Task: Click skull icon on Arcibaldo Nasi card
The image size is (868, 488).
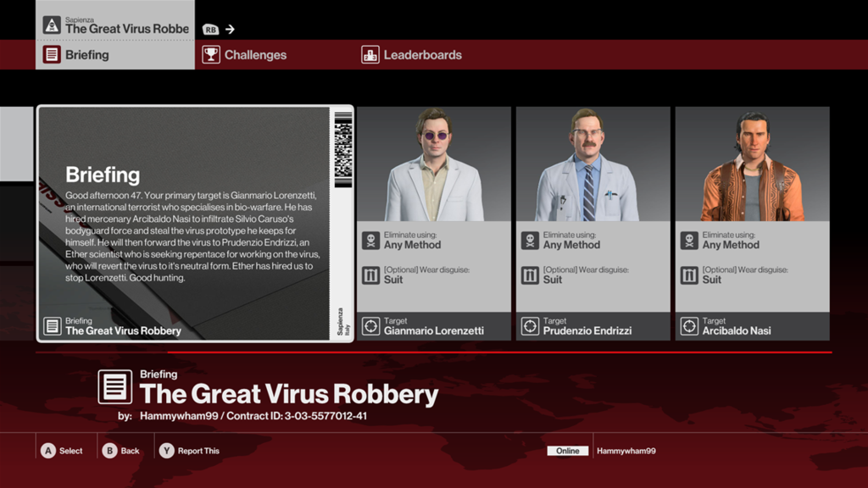Action: tap(689, 241)
